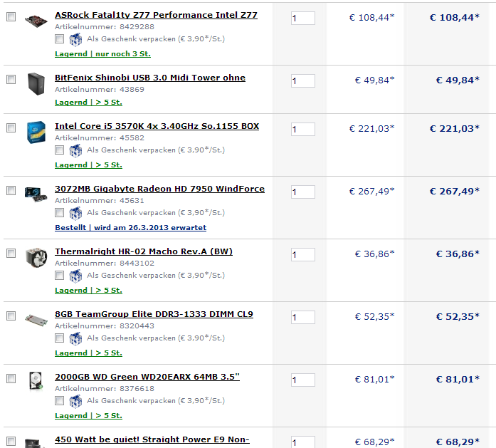Click the Gigabyte Radeon graphics card image
The image size is (496, 448).
[36, 194]
